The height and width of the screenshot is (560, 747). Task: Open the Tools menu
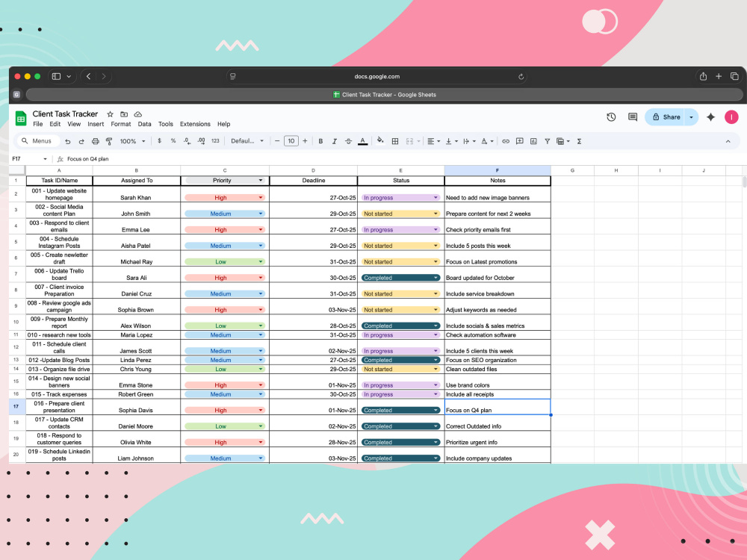(x=165, y=124)
